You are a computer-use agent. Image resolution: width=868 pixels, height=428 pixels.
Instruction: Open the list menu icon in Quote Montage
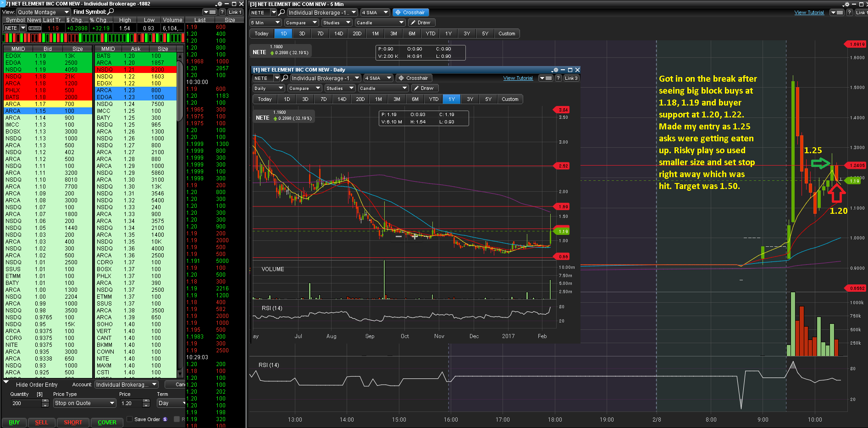click(x=210, y=12)
